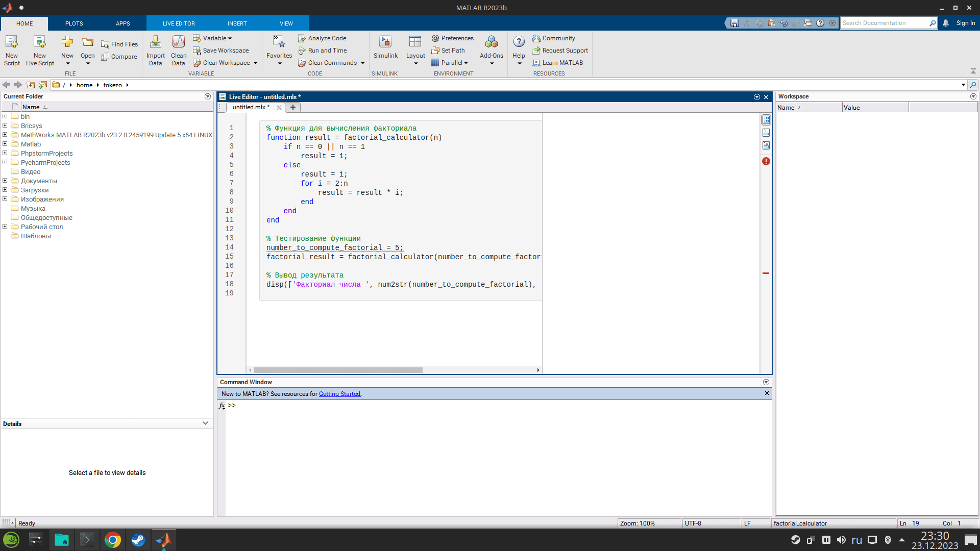This screenshot has width=980, height=551.
Task: Open MATLAB Preferences
Action: 452,38
